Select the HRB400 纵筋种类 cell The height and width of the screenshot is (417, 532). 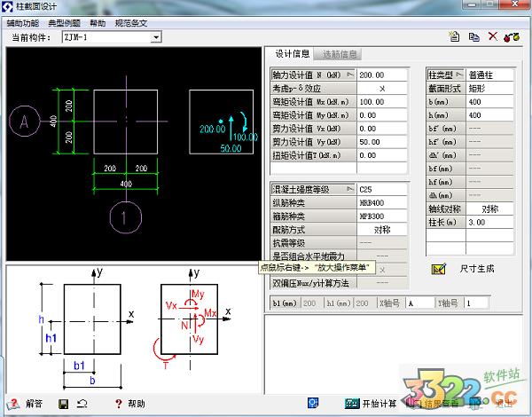(382, 202)
